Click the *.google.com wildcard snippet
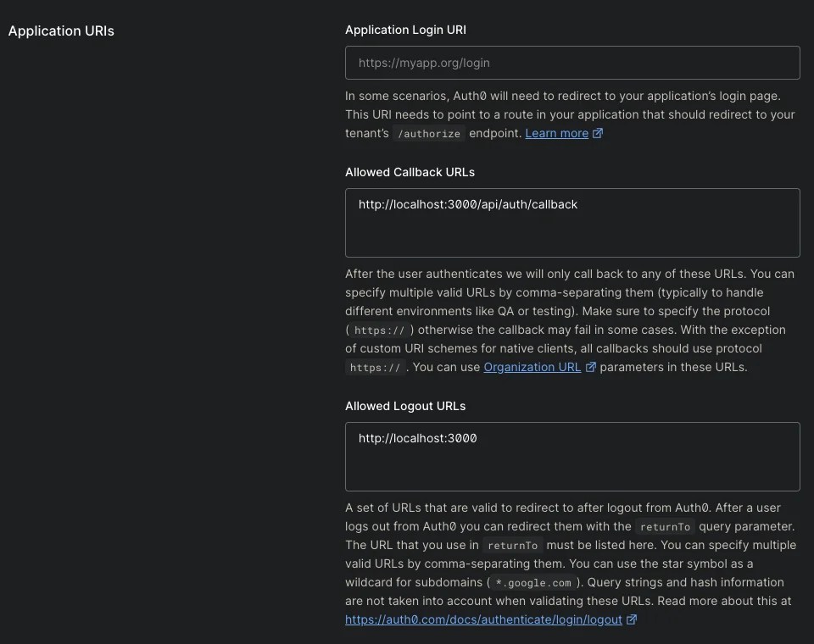The image size is (814, 644). coord(533,583)
